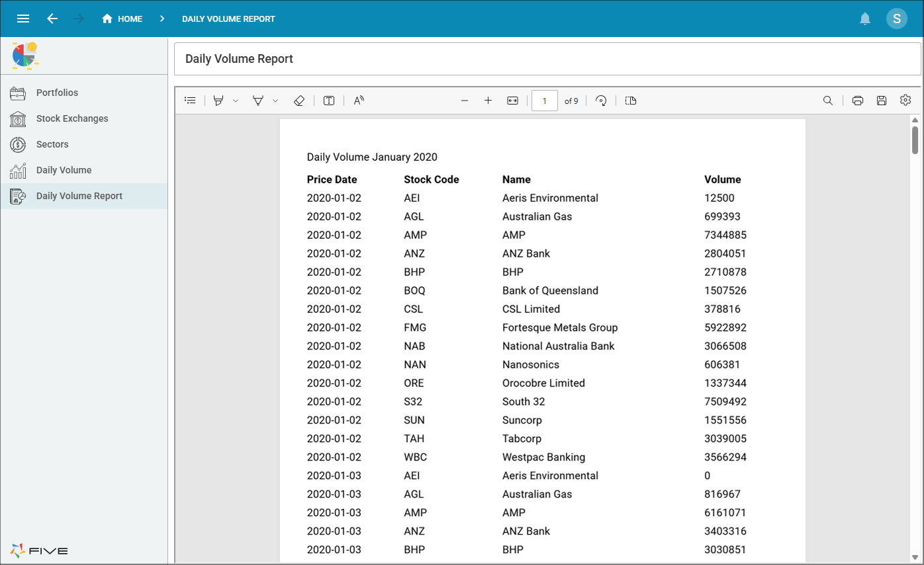Viewport: 924px width, 565px height.
Task: Click the 'Aeris Environmental' cell with volume 12500
Action: pyautogui.click(x=550, y=198)
